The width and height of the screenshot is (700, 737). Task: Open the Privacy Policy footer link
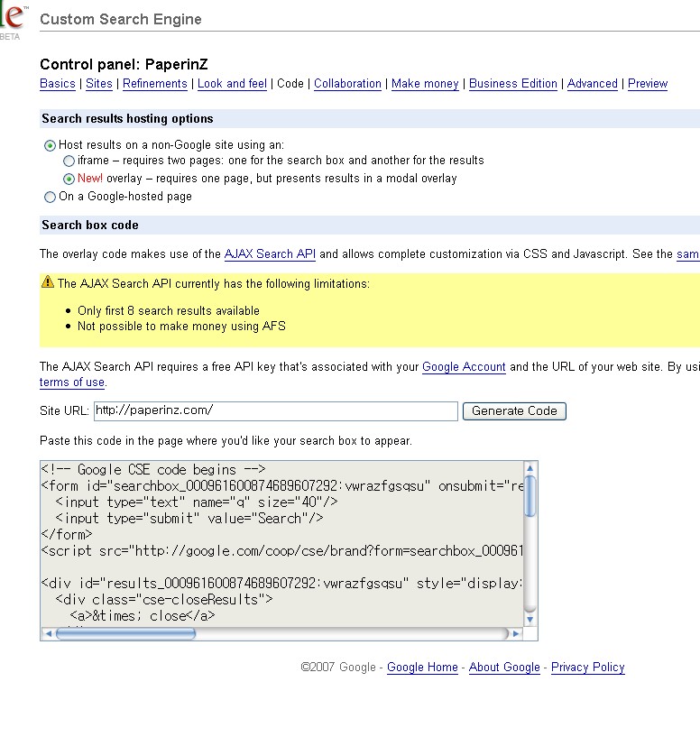coord(587,668)
